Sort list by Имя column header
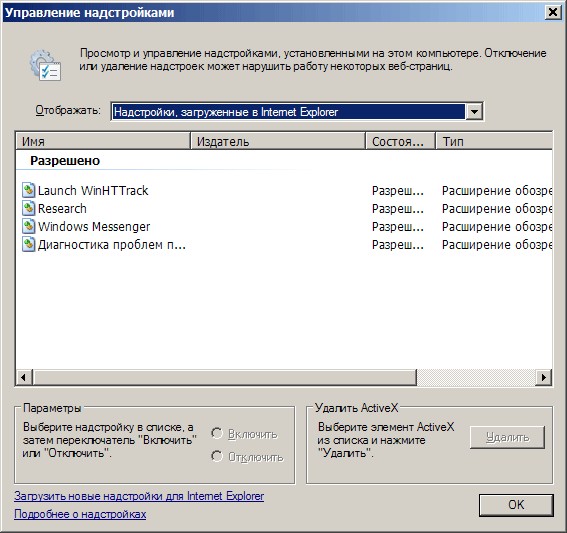 [x=103, y=141]
